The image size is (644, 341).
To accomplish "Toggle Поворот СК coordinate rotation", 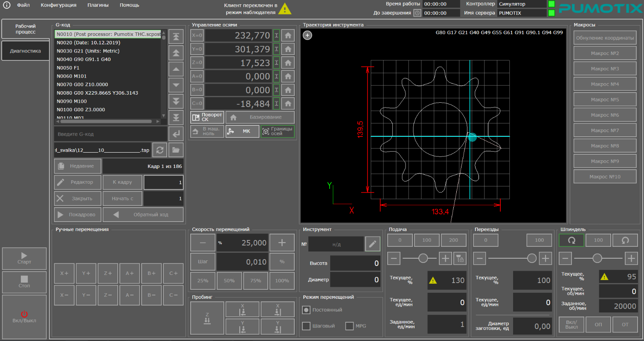I will click(x=207, y=117).
